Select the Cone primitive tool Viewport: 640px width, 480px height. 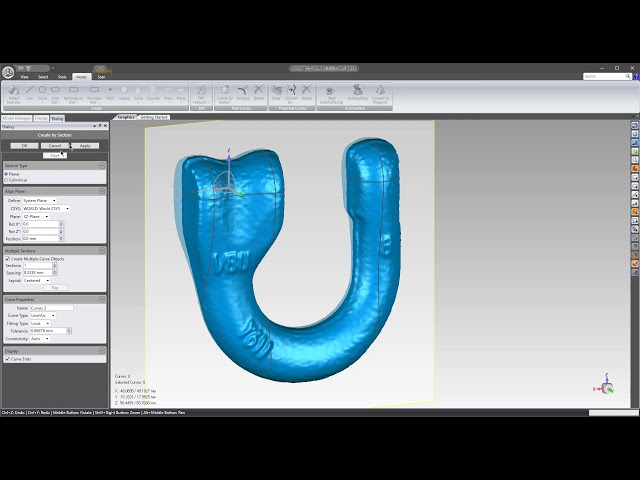138,93
